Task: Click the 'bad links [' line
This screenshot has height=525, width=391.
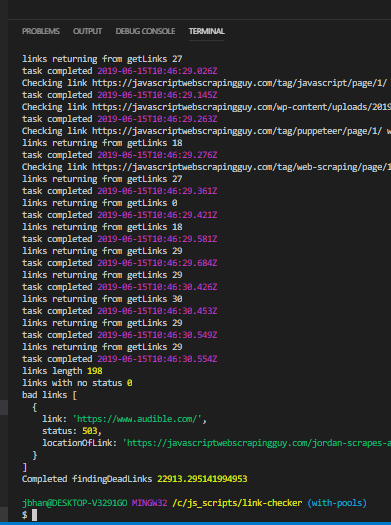Action: (x=50, y=395)
